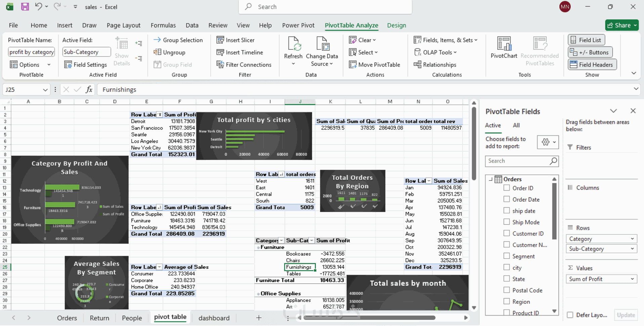The image size is (644, 326).
Task: Click the Filter Connections icon
Action: (220, 65)
